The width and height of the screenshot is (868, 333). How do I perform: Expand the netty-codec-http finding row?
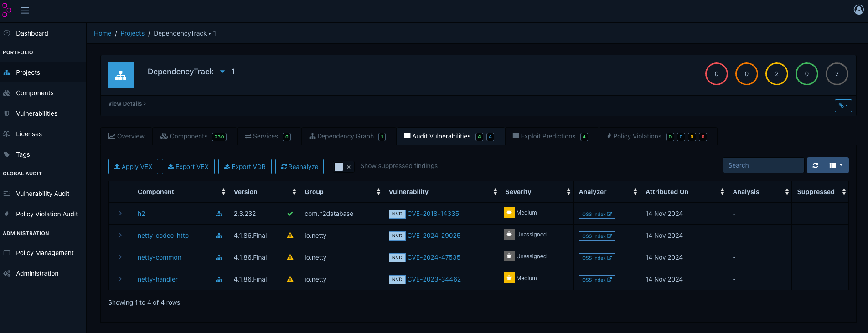coord(120,236)
